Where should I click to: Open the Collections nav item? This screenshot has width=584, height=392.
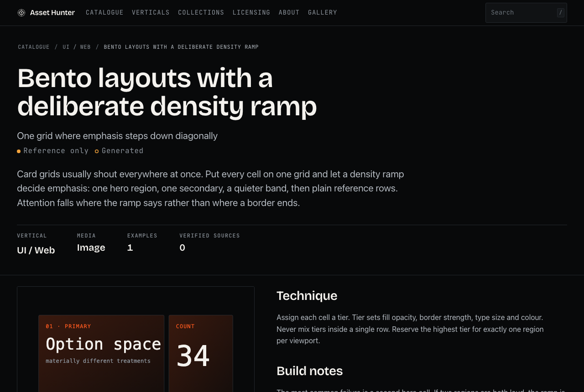pyautogui.click(x=201, y=13)
